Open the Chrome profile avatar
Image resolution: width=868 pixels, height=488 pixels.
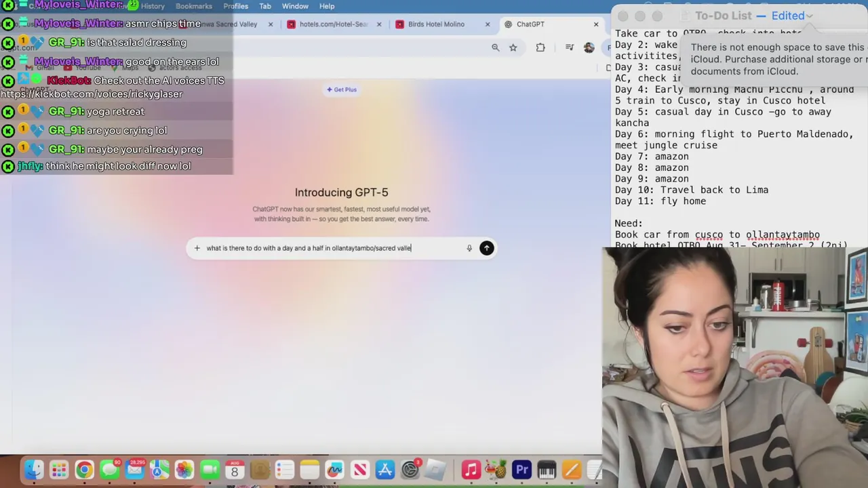click(589, 47)
